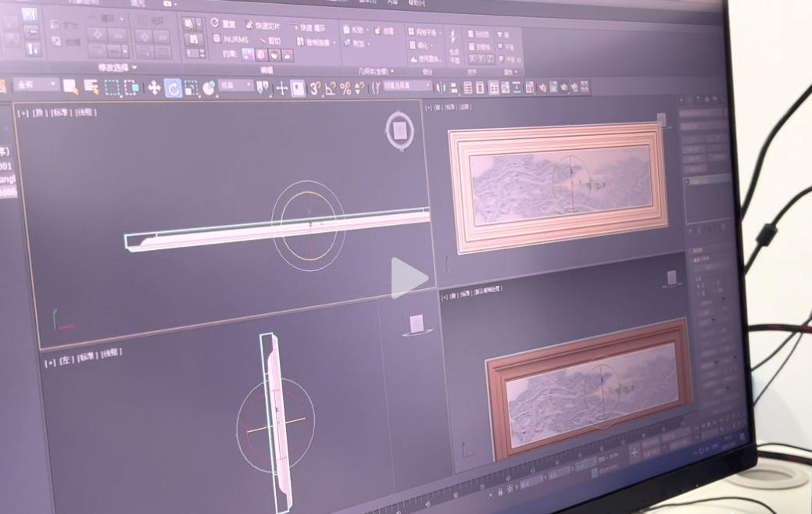This screenshot has width=812, height=514.
Task: Open the [左] left viewport label menu
Action: coord(66,360)
